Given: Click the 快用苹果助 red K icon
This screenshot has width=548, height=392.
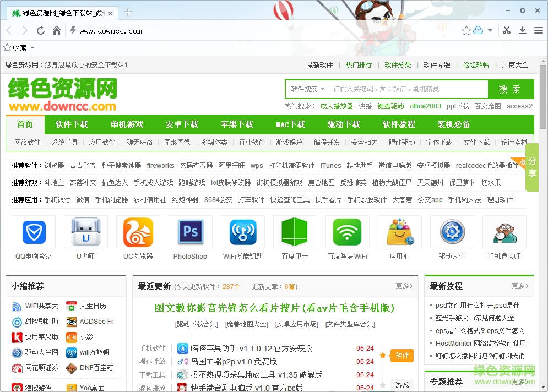Looking at the screenshot, I should [x=17, y=337].
